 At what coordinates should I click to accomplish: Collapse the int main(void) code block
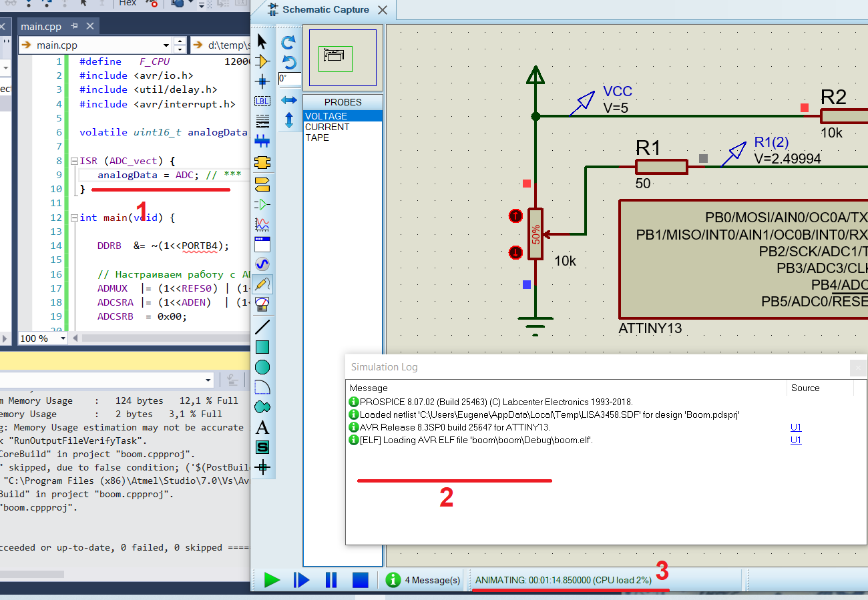click(74, 218)
